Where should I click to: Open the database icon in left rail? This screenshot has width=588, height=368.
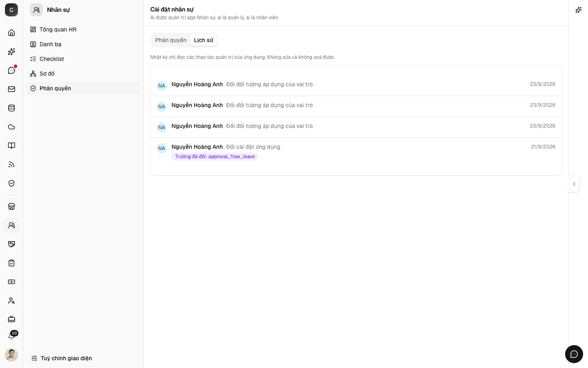11,108
